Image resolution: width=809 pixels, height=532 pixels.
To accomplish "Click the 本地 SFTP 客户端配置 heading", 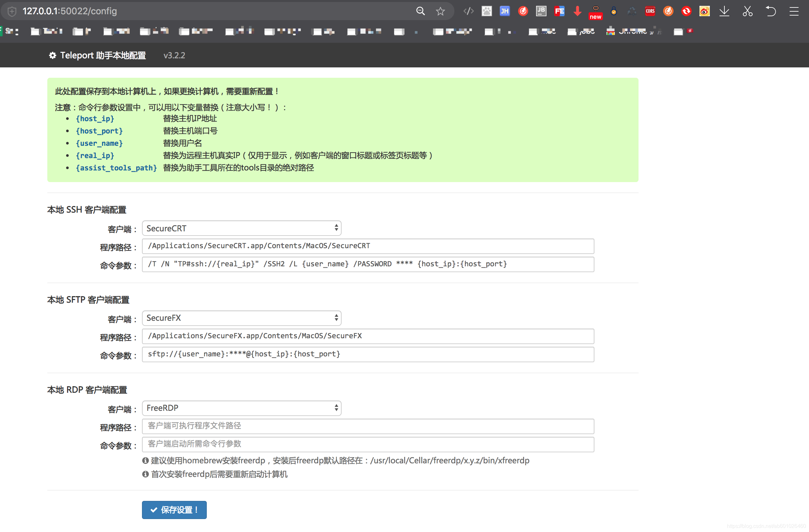I will click(x=88, y=300).
